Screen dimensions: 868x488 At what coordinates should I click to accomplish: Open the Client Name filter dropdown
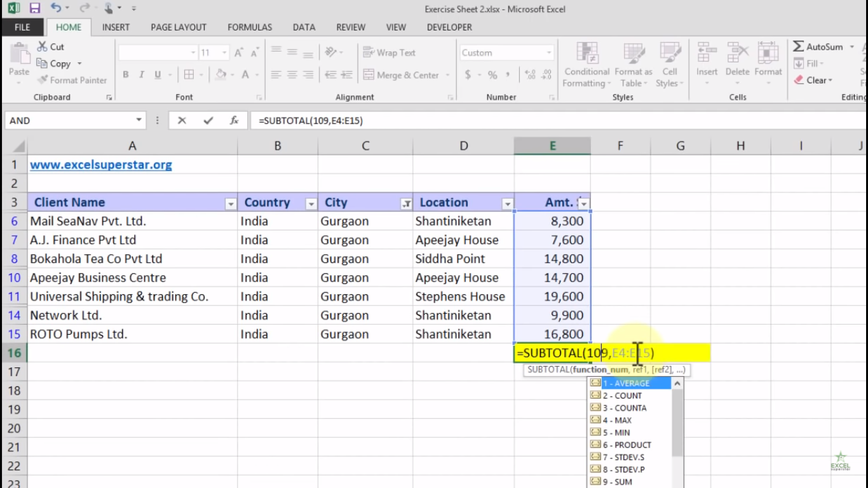pyautogui.click(x=231, y=204)
